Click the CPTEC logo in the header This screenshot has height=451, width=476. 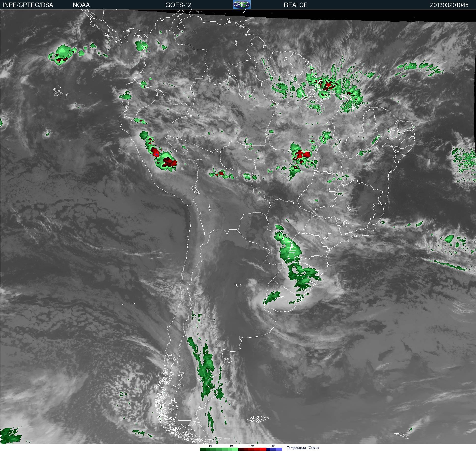tap(242, 5)
